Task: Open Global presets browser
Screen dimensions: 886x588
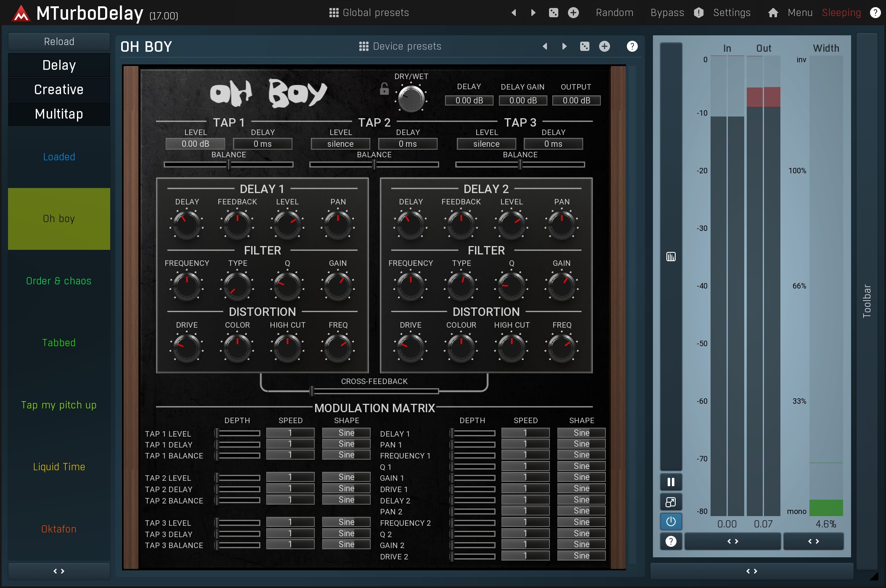Action: tap(369, 13)
